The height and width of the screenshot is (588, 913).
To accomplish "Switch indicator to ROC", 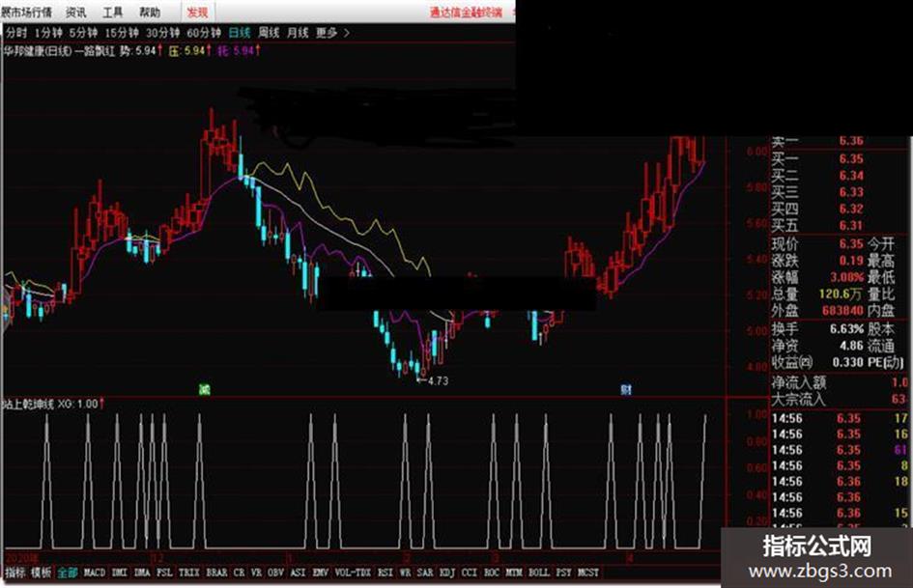I will pyautogui.click(x=492, y=573).
